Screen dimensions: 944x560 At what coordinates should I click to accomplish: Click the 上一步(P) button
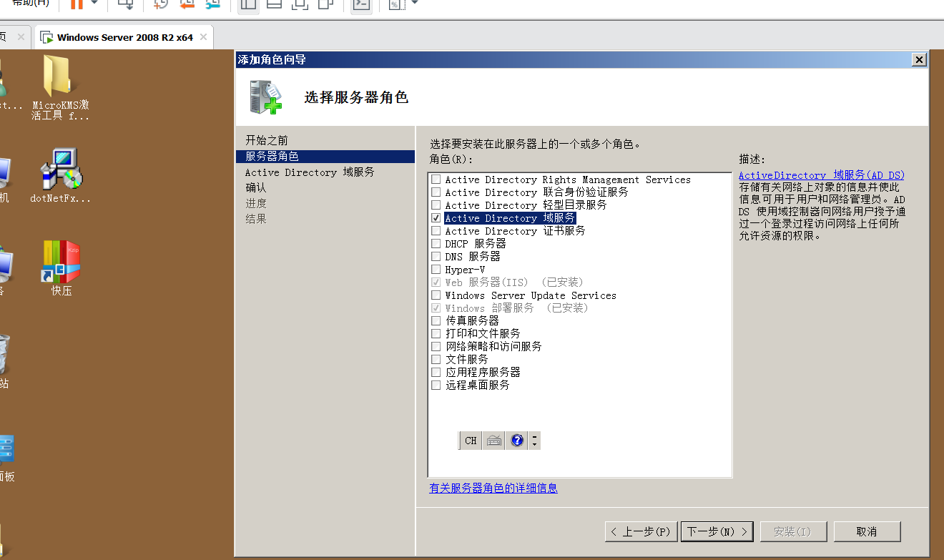pyautogui.click(x=641, y=531)
